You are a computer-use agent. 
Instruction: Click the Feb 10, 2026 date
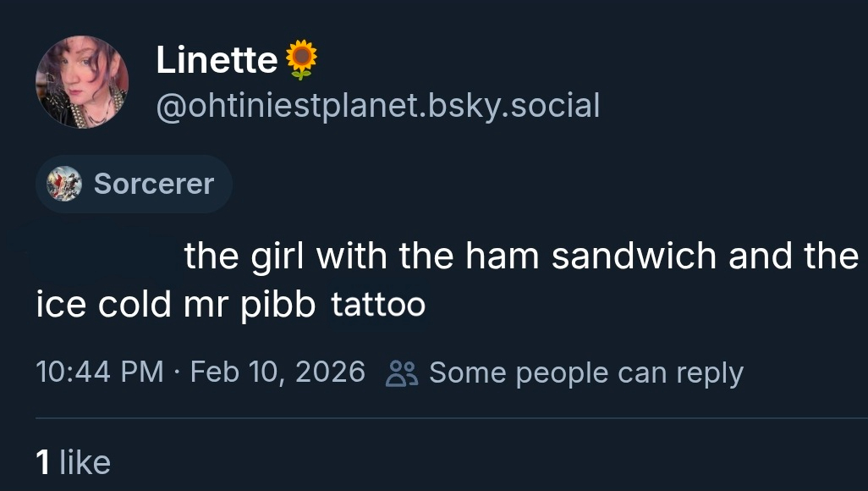pyautogui.click(x=277, y=372)
